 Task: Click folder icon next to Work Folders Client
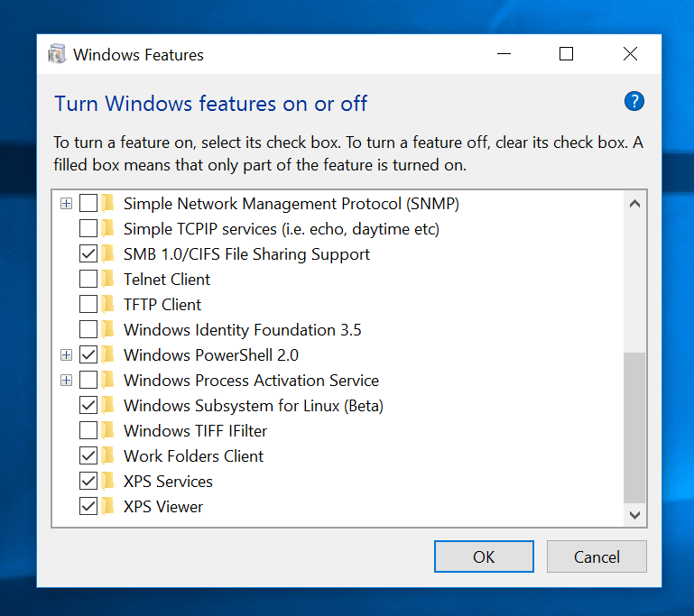click(108, 456)
